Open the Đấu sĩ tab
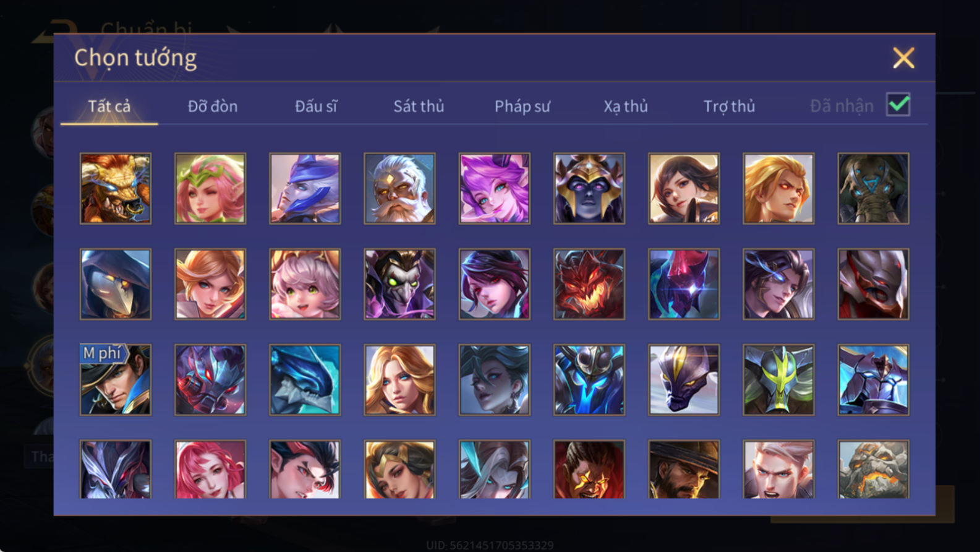Screen dimensions: 980x552 click(316, 106)
